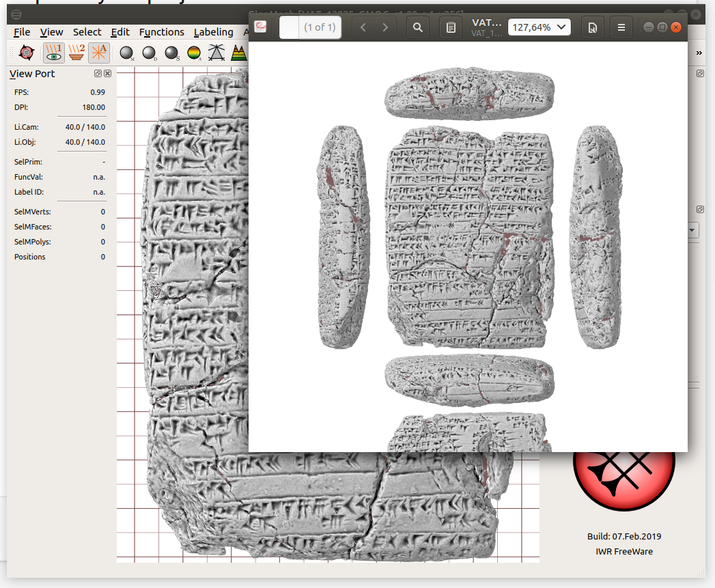Select the sphere M monochrome shading icon
Image resolution: width=715 pixels, height=588 pixels.
click(x=126, y=53)
